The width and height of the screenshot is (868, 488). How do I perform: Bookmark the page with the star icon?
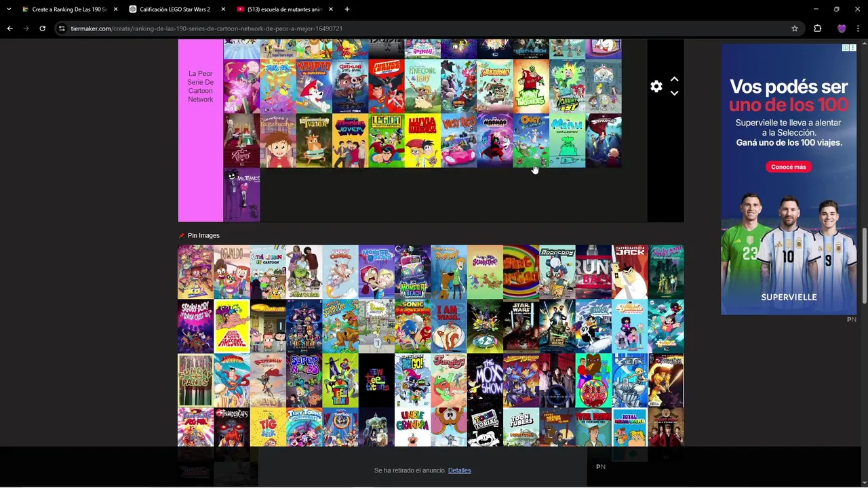[x=795, y=28]
